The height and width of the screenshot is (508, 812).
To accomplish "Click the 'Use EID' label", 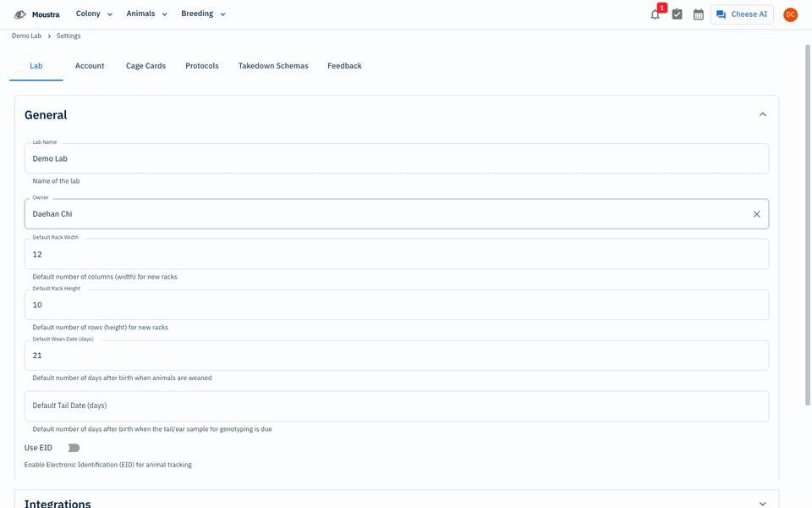I will [38, 448].
